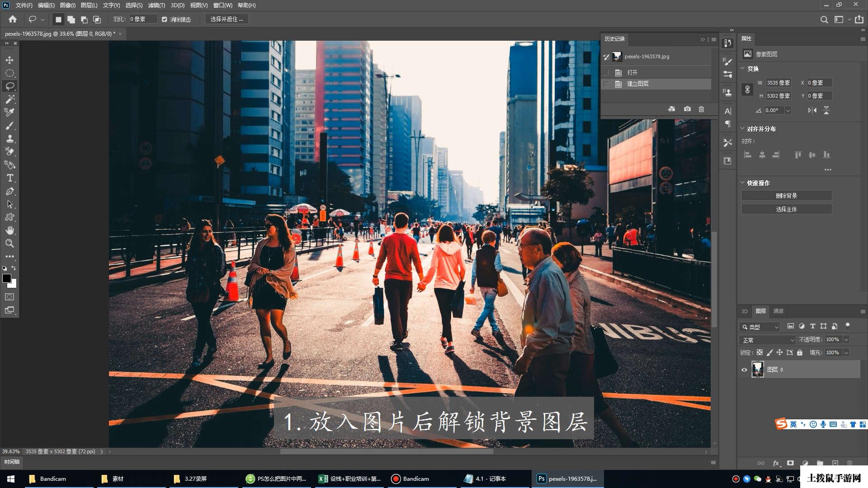Select the Brush tool
Viewport: 868px width, 488px height.
tap(9, 126)
